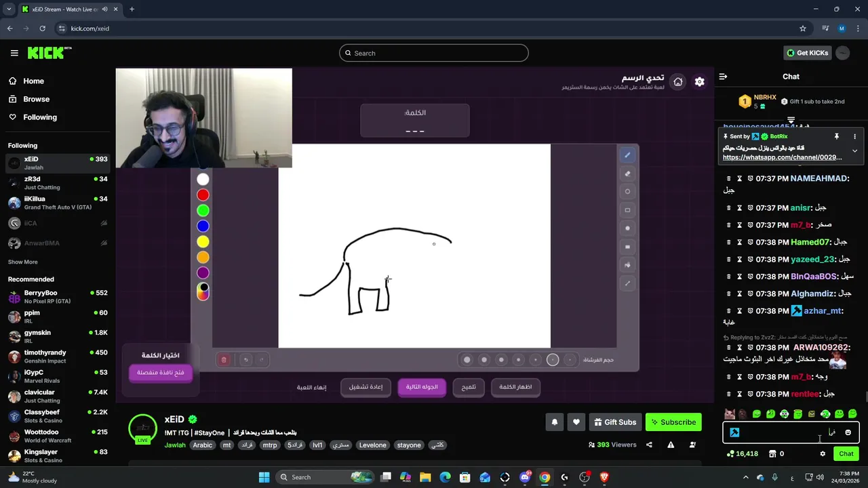Image resolution: width=868 pixels, height=488 pixels.
Task: Click the إنهاء اللعبة end game button
Action: 311,387
